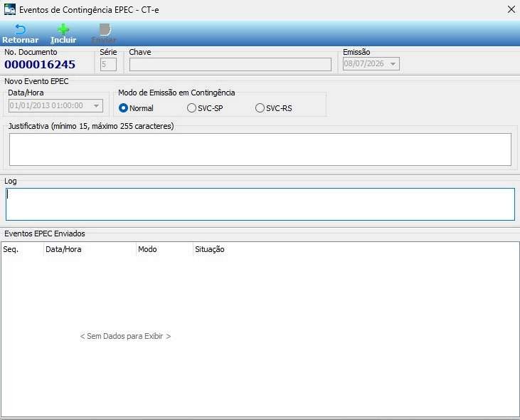Click the Série input field
520x420 pixels.
[108, 64]
